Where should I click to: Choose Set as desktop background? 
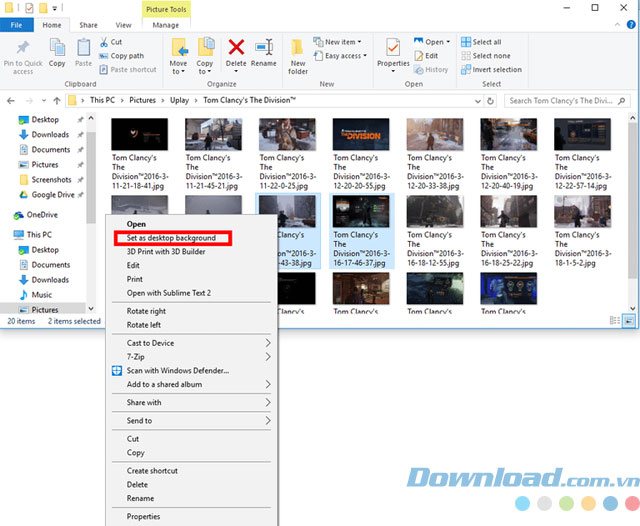[x=171, y=238]
